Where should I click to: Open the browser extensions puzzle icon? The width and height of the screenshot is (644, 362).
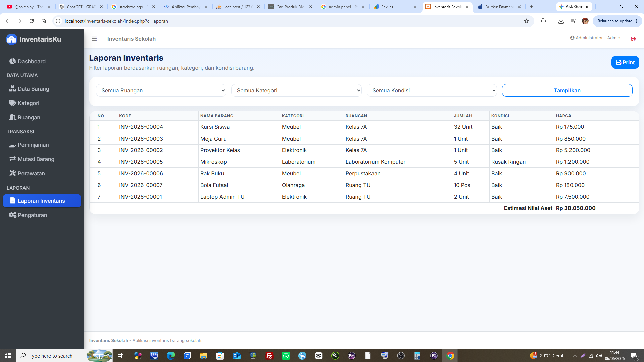coord(543,21)
